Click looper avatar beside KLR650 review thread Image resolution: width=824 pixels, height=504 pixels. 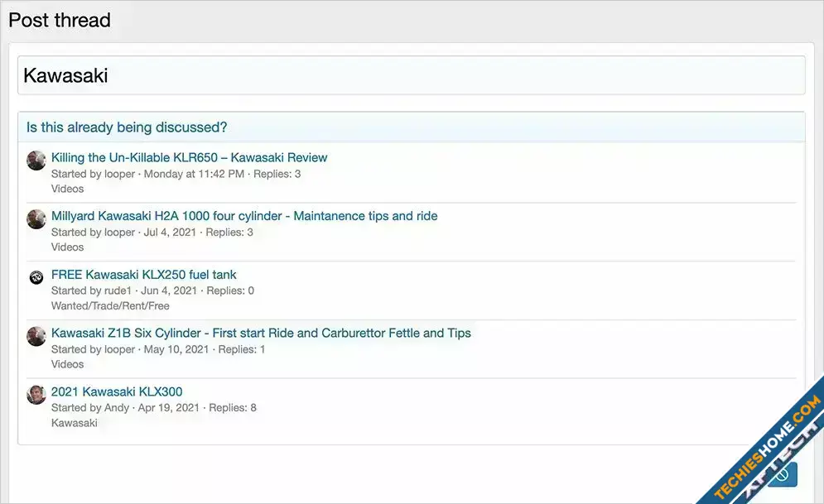[x=36, y=160]
